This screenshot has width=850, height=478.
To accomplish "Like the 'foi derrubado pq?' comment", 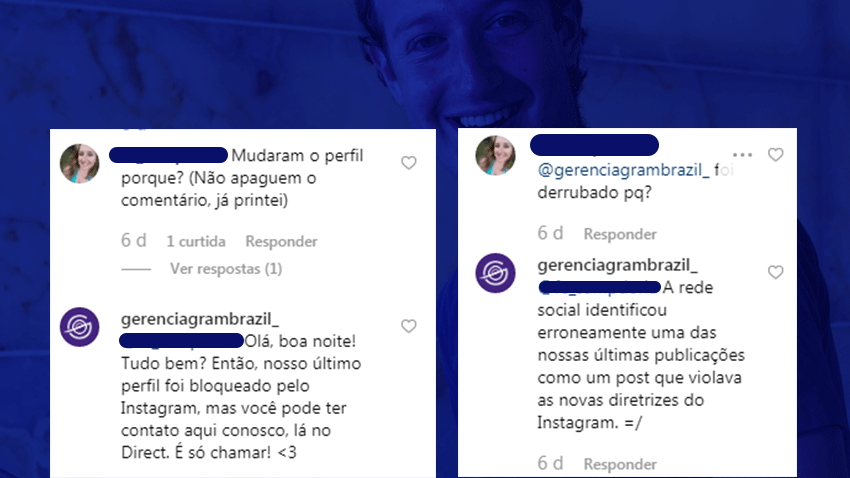I will click(x=776, y=155).
